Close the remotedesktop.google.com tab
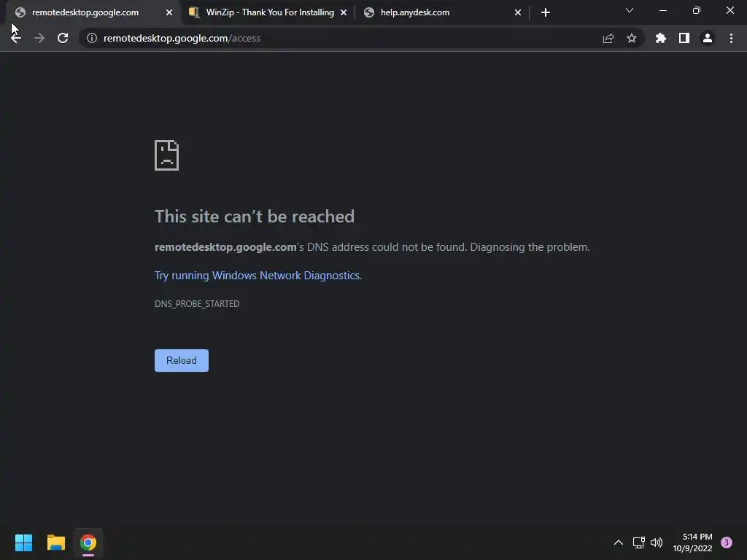This screenshot has height=560, width=747. click(x=169, y=12)
